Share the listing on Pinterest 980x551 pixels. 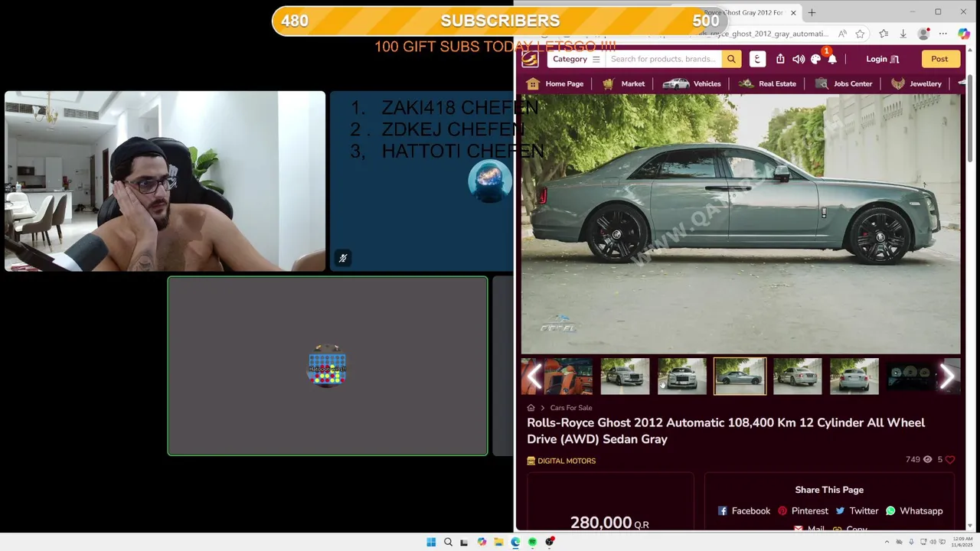tap(803, 511)
